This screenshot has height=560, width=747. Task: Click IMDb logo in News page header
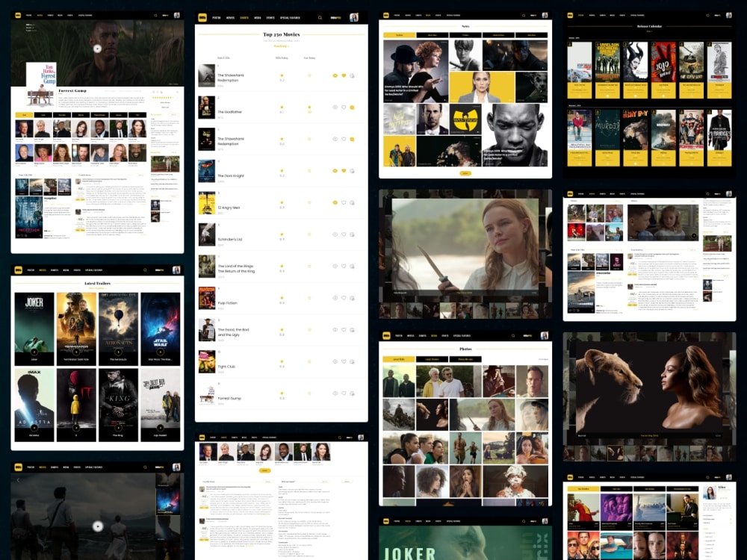coord(386,15)
